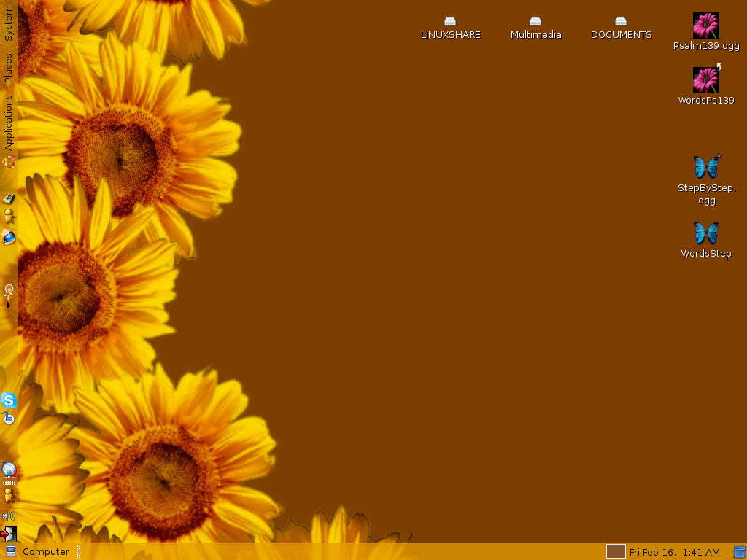Screen dimensions: 747x560
Task: Open the Applications menu
Action: (9, 122)
